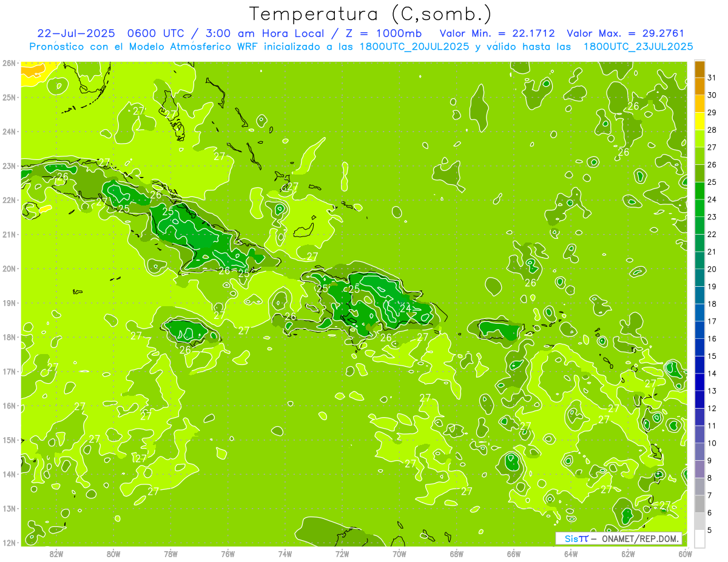
Task: Click the 60W longitude axis label
Action: [x=686, y=554]
